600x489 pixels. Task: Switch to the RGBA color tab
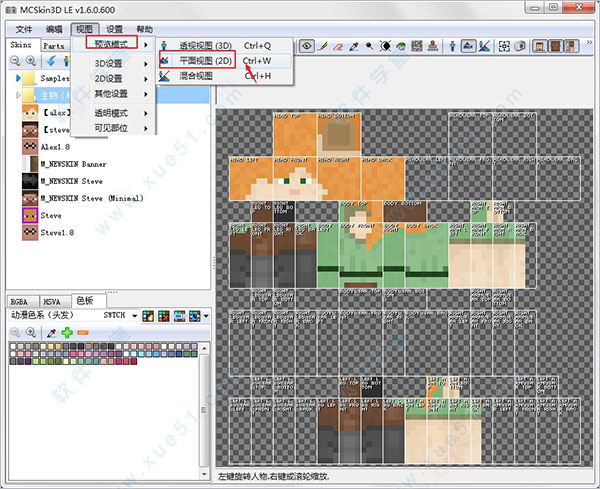click(x=20, y=300)
